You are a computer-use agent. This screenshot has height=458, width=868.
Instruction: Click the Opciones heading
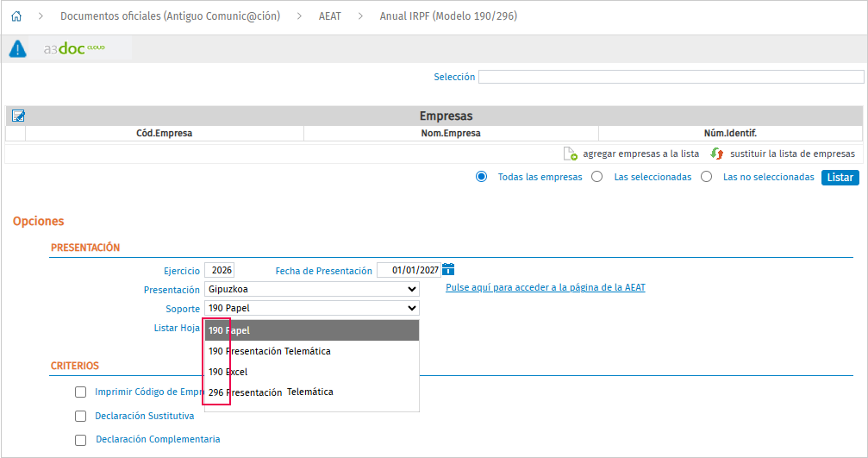(38, 221)
